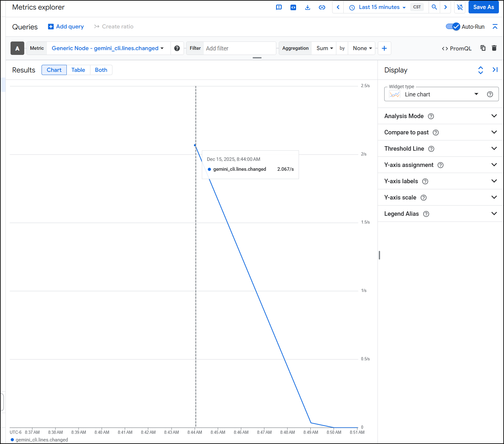Delete query A with trash icon
The height and width of the screenshot is (444, 504).
(494, 48)
